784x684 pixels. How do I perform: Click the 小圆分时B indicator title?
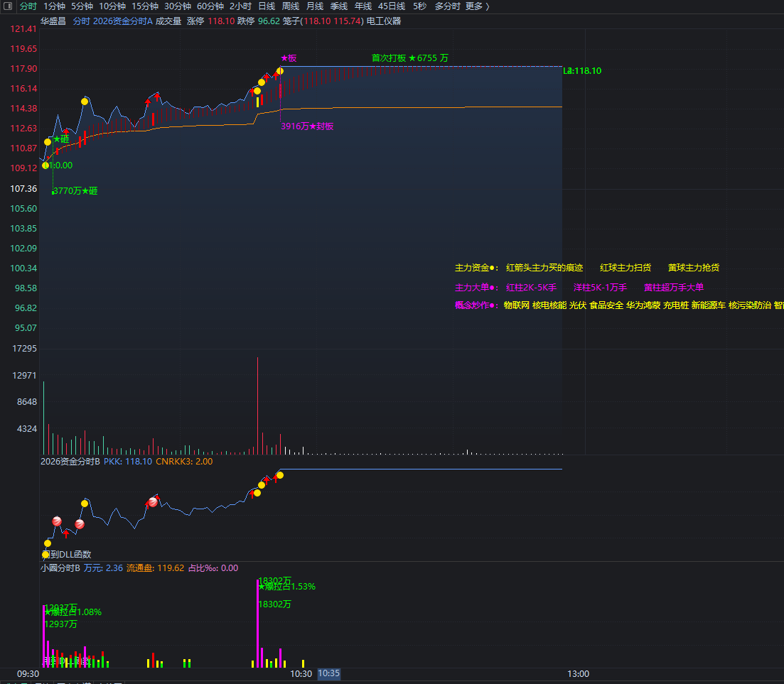click(x=60, y=568)
